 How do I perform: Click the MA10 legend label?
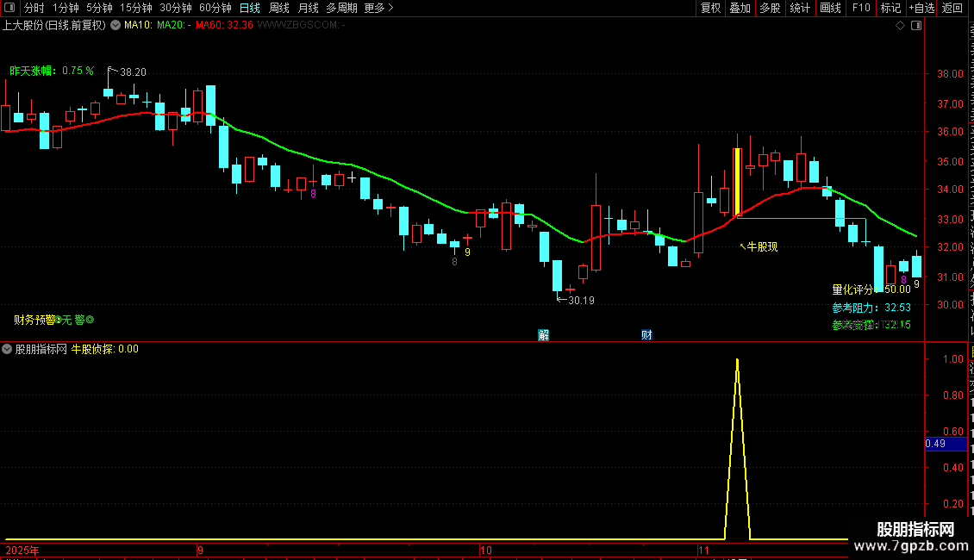(x=138, y=25)
